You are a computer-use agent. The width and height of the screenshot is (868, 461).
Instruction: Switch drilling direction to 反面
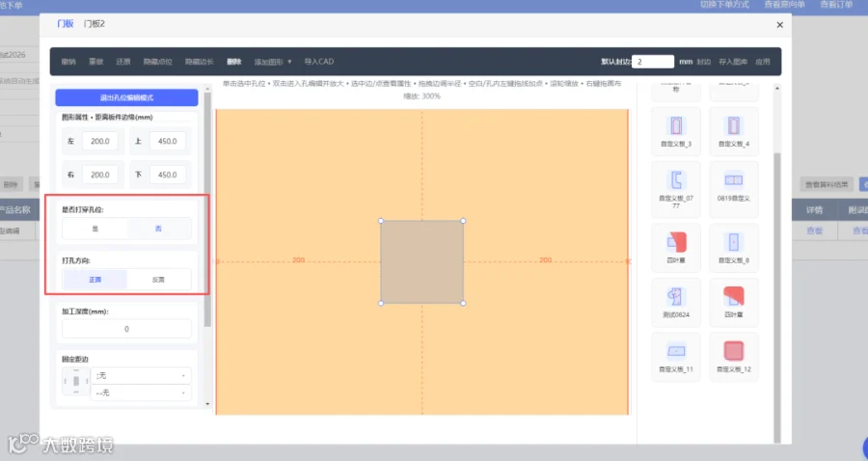coord(159,280)
